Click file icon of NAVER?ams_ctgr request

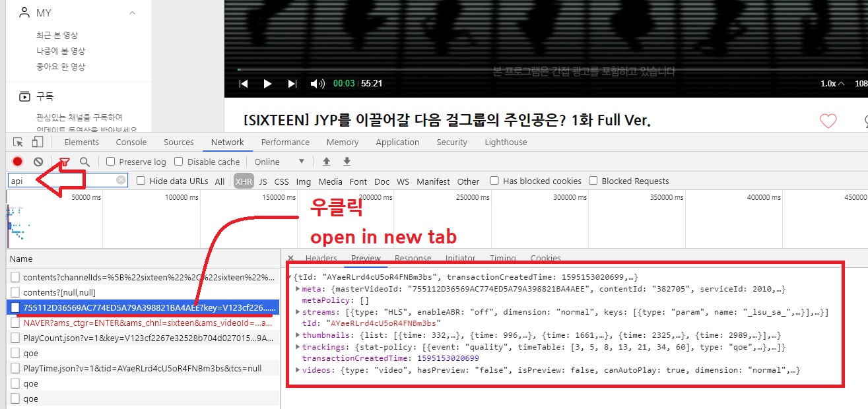pos(15,323)
